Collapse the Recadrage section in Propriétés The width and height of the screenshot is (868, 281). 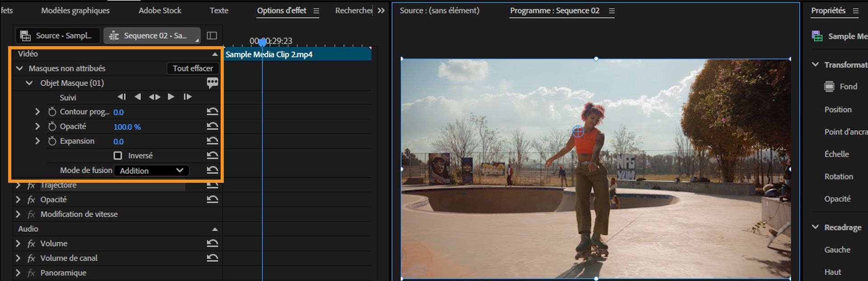tap(815, 227)
